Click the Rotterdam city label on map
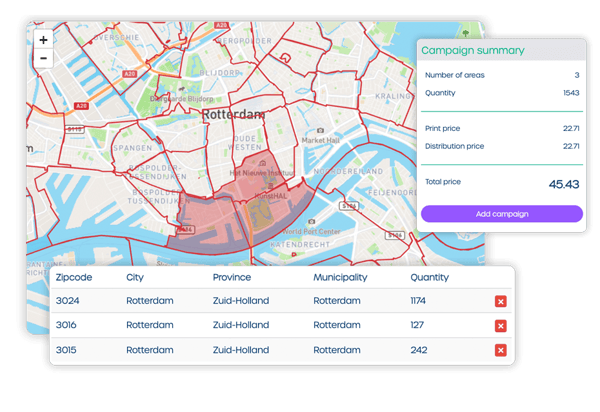This screenshot has height=412, width=600. [x=233, y=114]
